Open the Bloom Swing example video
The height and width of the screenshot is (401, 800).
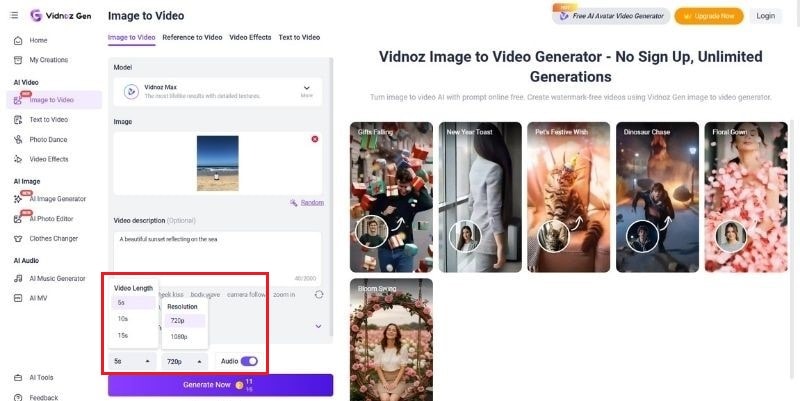tap(391, 340)
